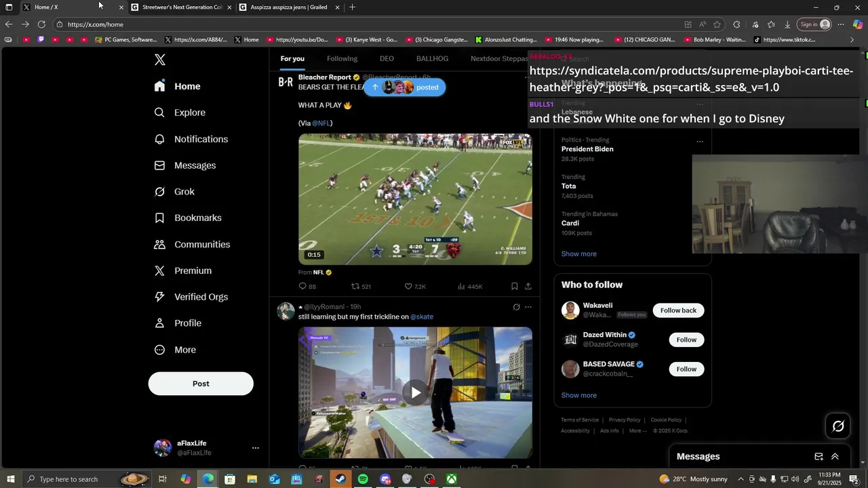Open Premium in the sidebar
The width and height of the screenshot is (868, 488).
182,270
